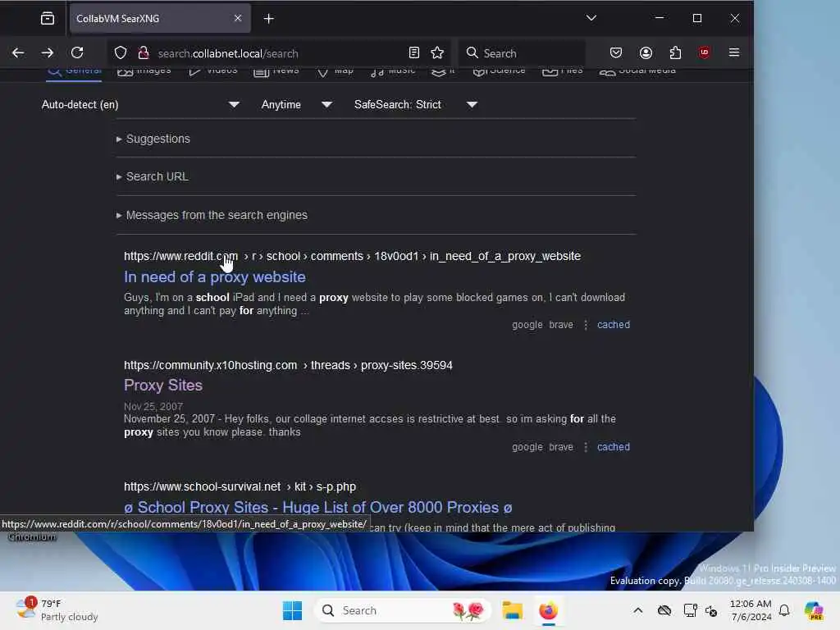Click 'brave' engine label on Proxy Sites result
Image resolution: width=840 pixels, height=630 pixels.
tap(561, 447)
